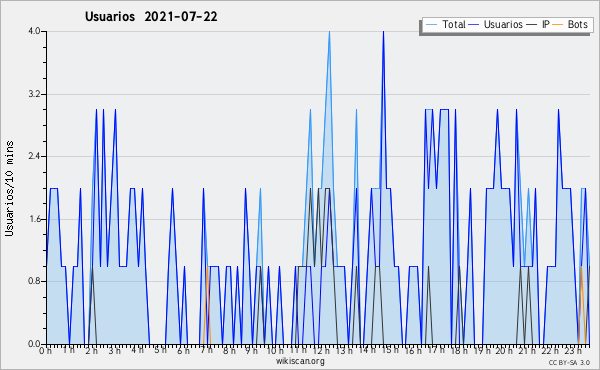Click the 4.0 y-axis value
Image resolution: width=600 pixels, height=370 pixels.
tap(34, 31)
